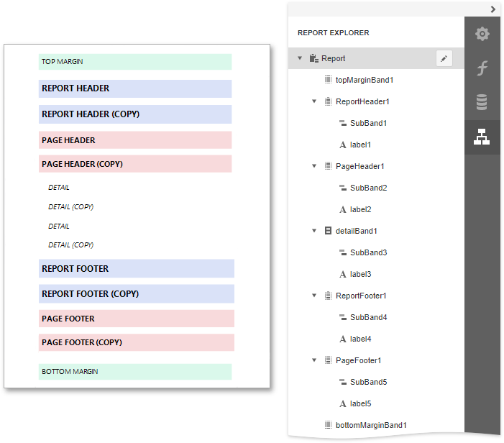This screenshot has height=443, width=504.
Task: Collapse the Report root node
Action: click(300, 58)
